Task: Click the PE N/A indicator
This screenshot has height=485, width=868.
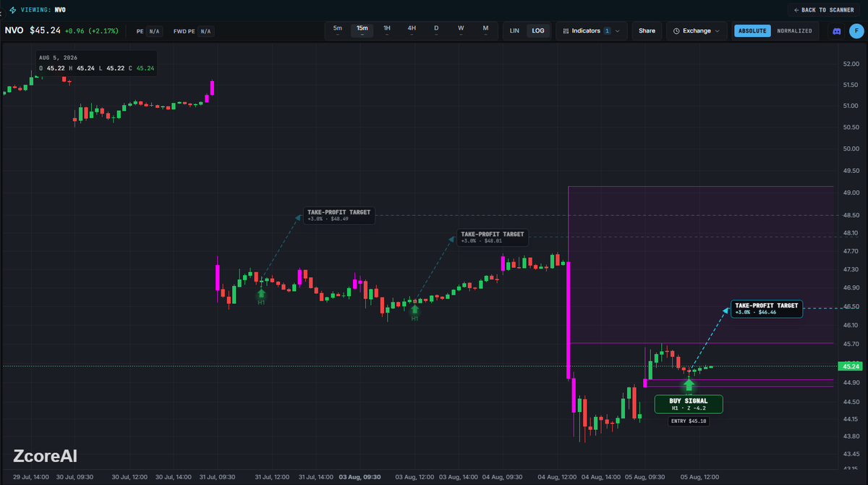Action: pos(150,31)
